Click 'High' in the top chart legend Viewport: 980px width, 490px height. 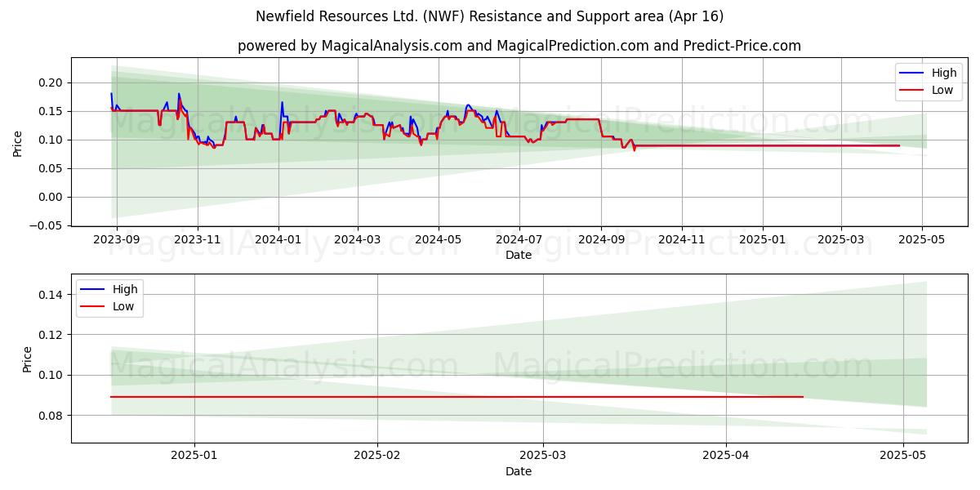pos(944,73)
